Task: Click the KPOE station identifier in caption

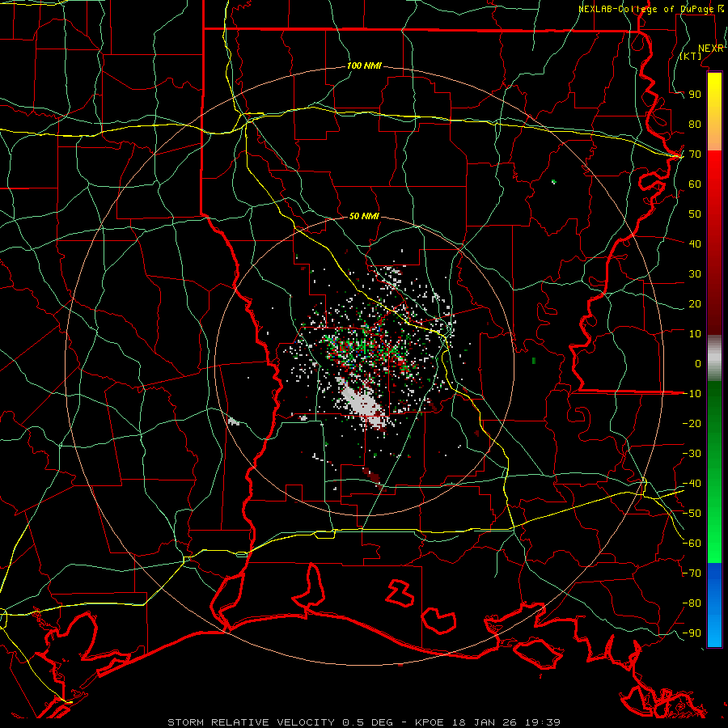Action: [x=430, y=722]
